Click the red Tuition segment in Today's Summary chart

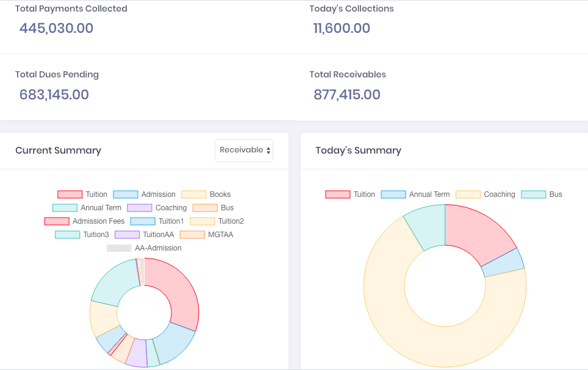pyautogui.click(x=477, y=233)
